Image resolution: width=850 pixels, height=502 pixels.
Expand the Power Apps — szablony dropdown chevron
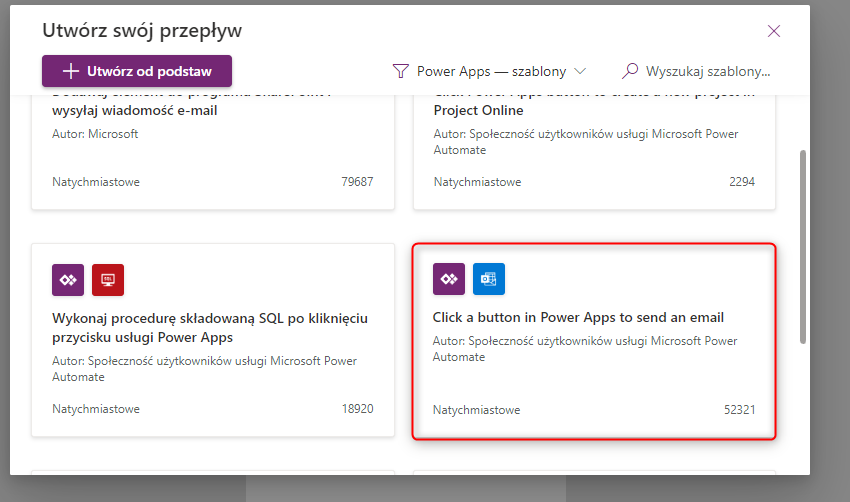tap(580, 71)
